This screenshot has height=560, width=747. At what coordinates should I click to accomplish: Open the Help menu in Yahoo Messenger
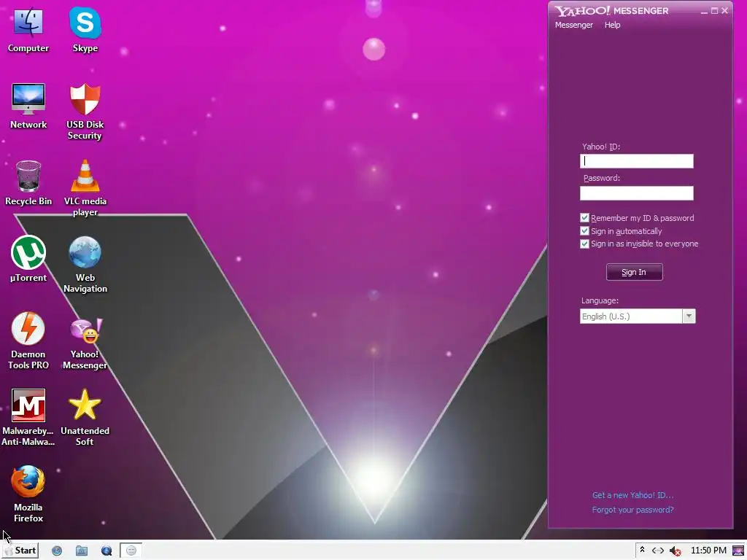click(x=612, y=25)
